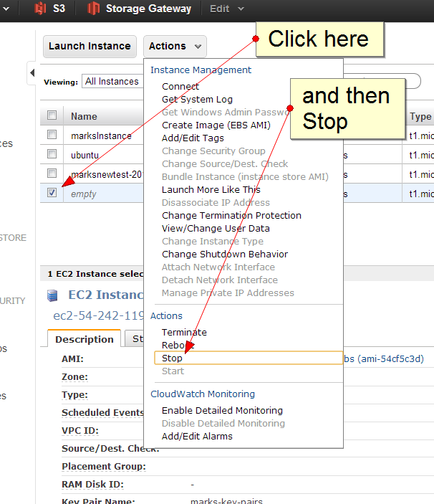Check the marksInstance row checkbox
This screenshot has width=434, height=504.
[x=52, y=134]
